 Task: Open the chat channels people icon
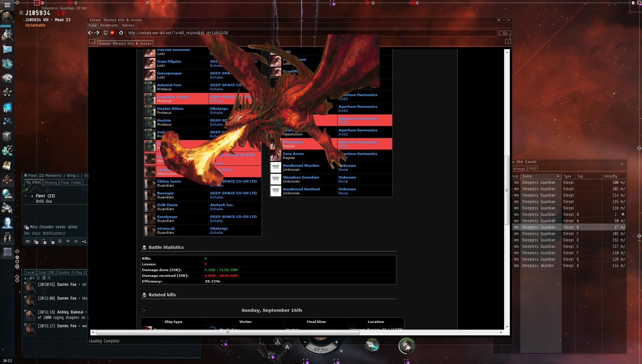7,237
